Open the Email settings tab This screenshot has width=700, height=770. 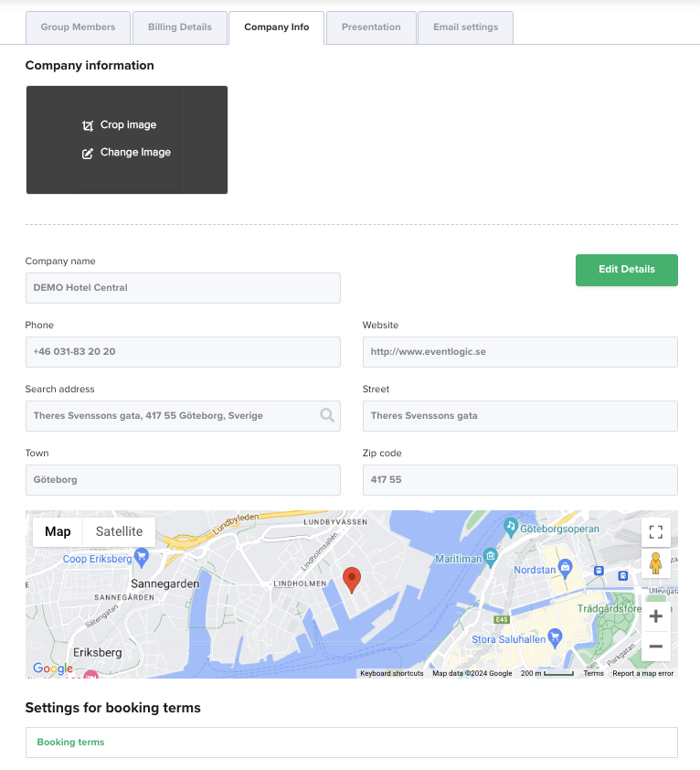(x=465, y=27)
